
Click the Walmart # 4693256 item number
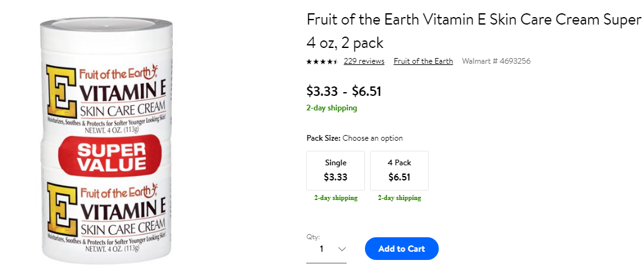click(x=496, y=61)
